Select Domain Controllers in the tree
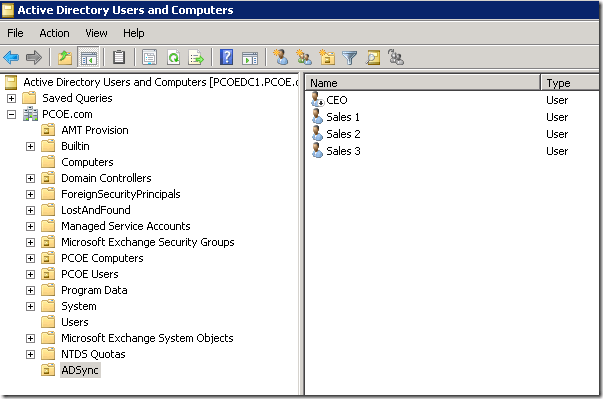603x399 pixels. (106, 178)
